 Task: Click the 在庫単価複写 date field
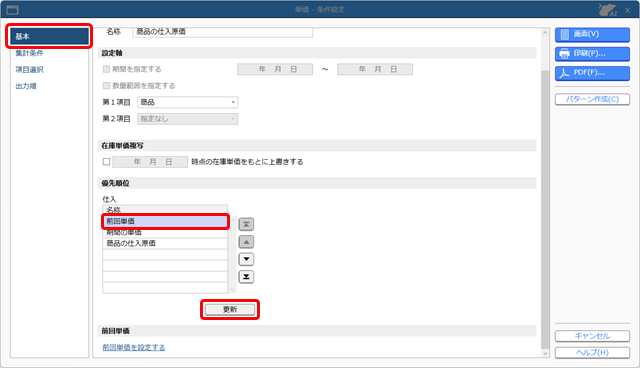point(150,162)
